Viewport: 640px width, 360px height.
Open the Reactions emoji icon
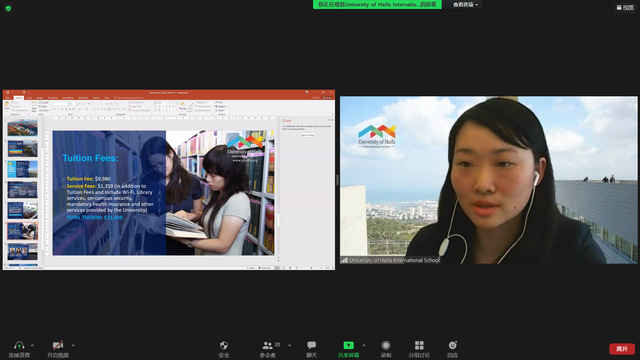(452, 345)
